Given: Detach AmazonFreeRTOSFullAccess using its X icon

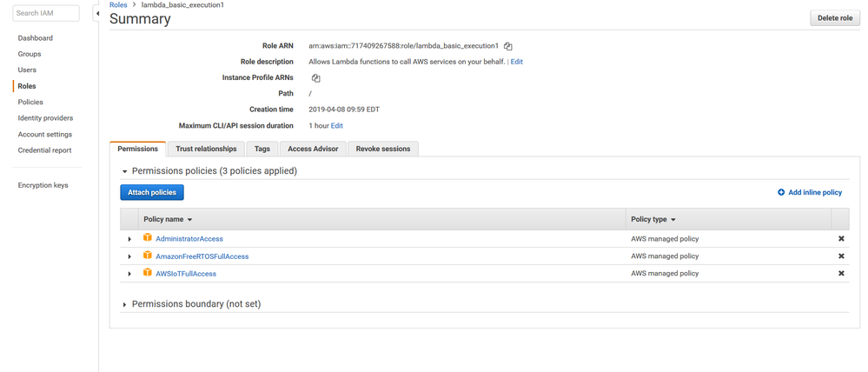Looking at the screenshot, I should coord(840,256).
